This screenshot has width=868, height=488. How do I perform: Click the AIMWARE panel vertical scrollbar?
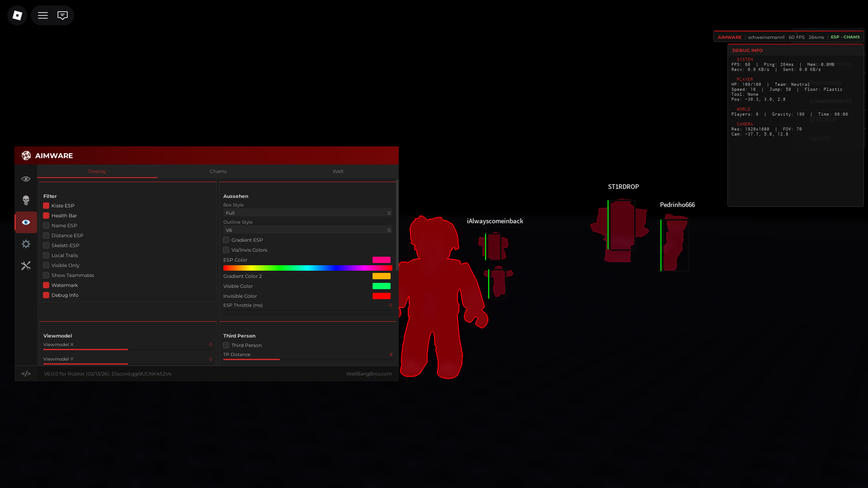coord(397,225)
